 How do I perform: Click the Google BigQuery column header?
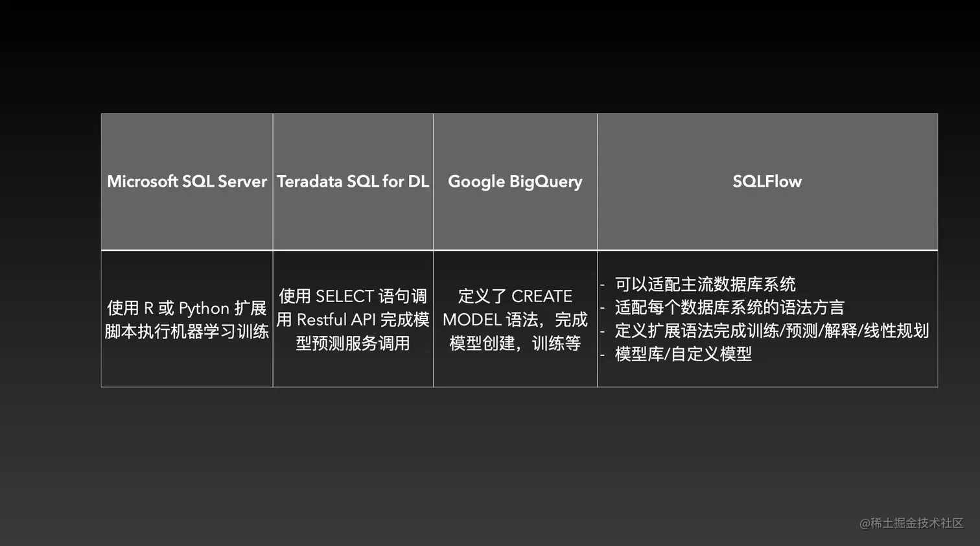[x=515, y=181]
